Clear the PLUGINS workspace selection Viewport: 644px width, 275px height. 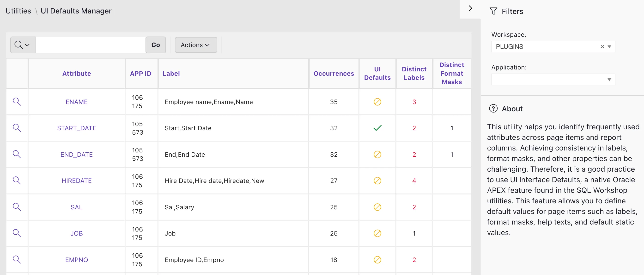602,47
